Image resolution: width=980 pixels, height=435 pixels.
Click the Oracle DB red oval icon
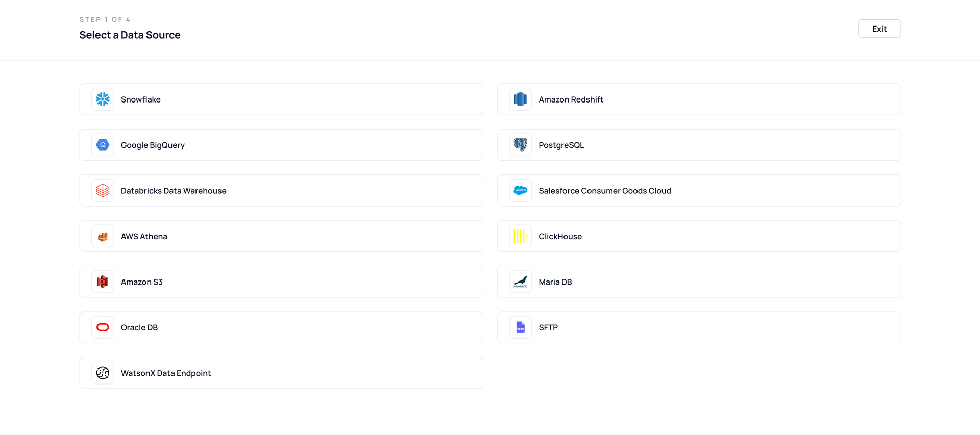coord(103,327)
